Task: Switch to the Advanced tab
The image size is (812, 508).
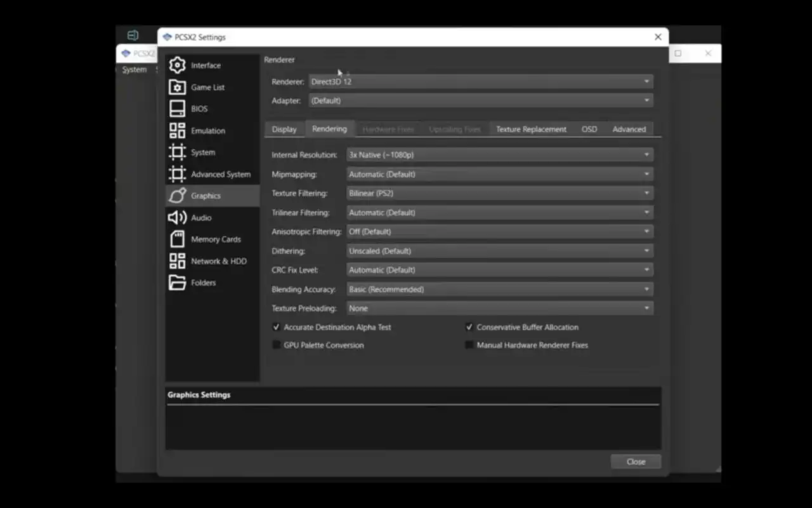Action: coord(629,129)
